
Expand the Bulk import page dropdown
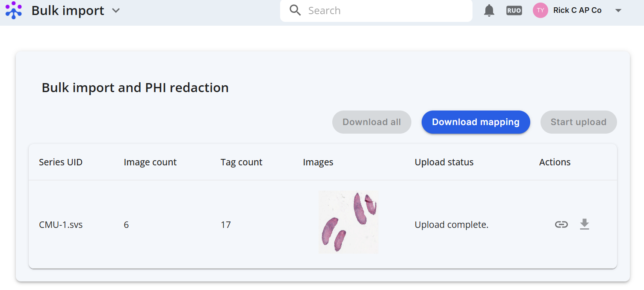coord(116,11)
